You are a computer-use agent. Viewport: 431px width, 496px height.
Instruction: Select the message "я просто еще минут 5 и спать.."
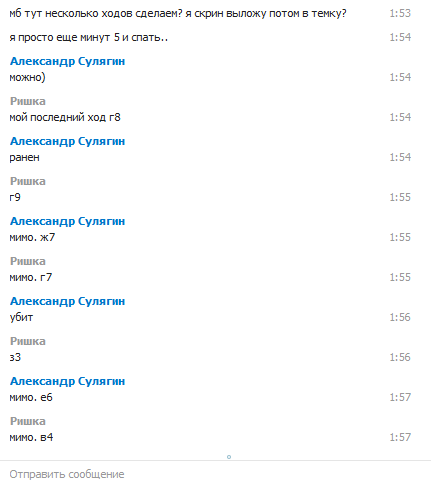(89, 37)
